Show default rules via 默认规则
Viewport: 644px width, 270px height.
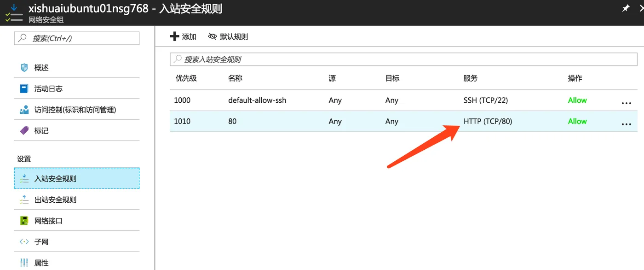[228, 36]
